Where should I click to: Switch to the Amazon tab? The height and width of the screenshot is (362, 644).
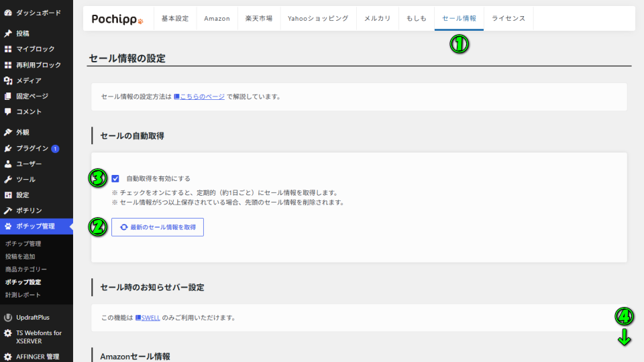point(217,19)
